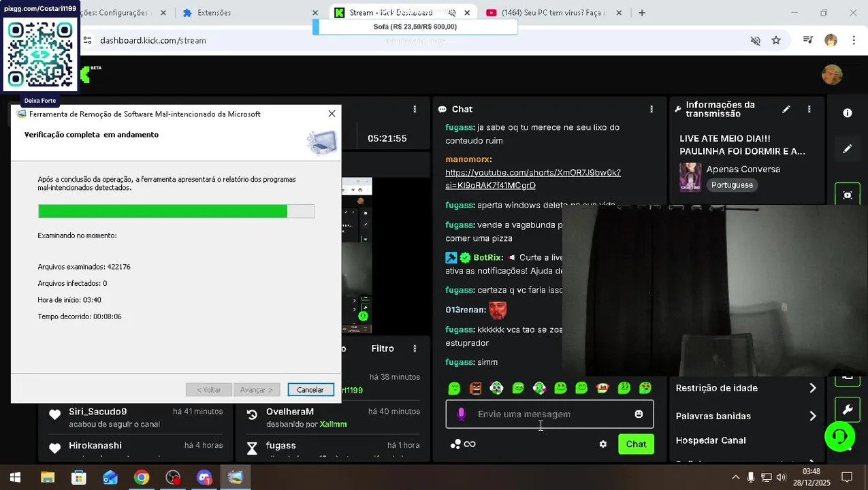Click the Envie uma mensagem input field

[549, 414]
